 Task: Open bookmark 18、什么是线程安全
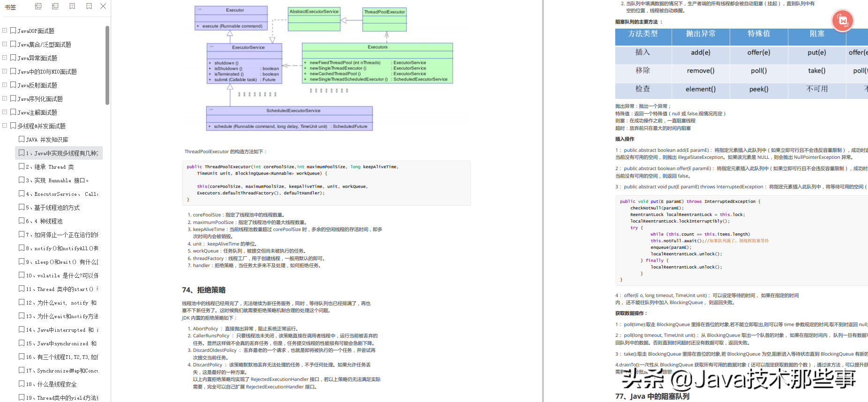coord(51,384)
